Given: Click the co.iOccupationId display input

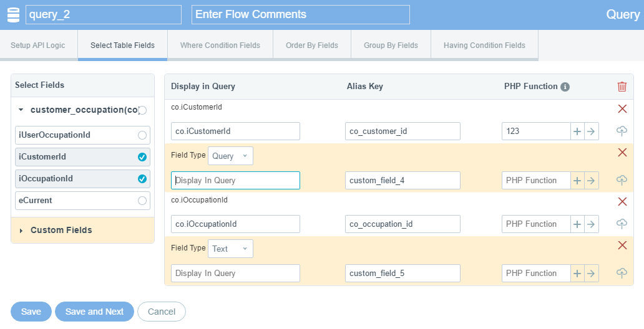Looking at the screenshot, I should point(235,224).
